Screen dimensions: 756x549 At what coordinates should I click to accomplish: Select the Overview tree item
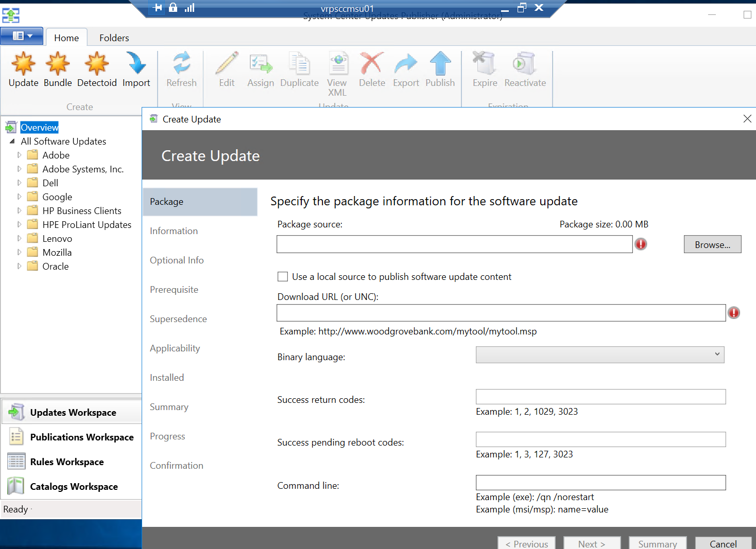(40, 128)
